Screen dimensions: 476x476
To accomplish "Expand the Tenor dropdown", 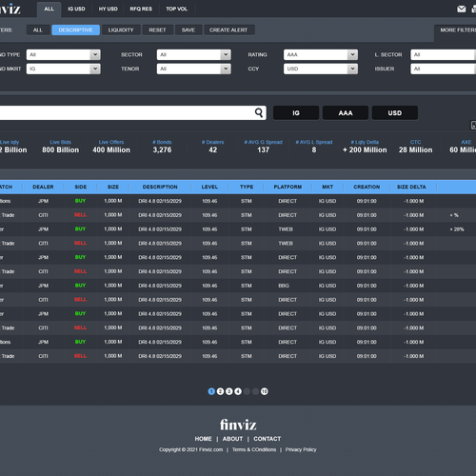I will [193, 69].
